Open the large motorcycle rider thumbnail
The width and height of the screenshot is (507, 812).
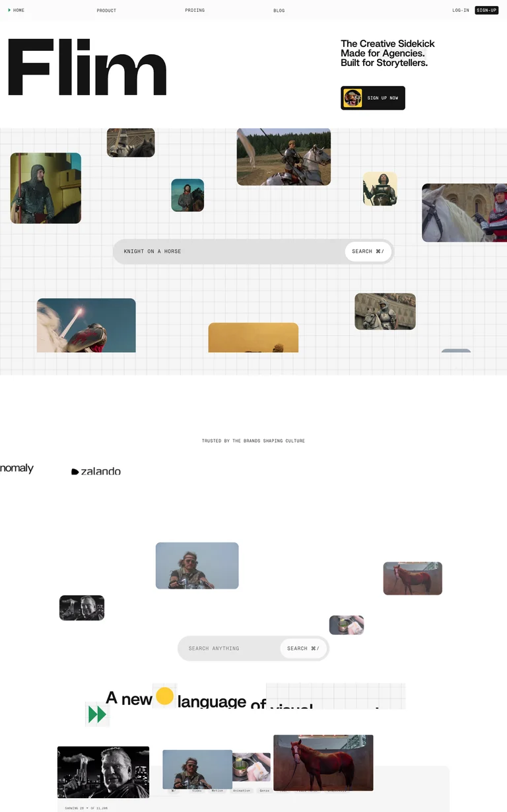pyautogui.click(x=197, y=566)
